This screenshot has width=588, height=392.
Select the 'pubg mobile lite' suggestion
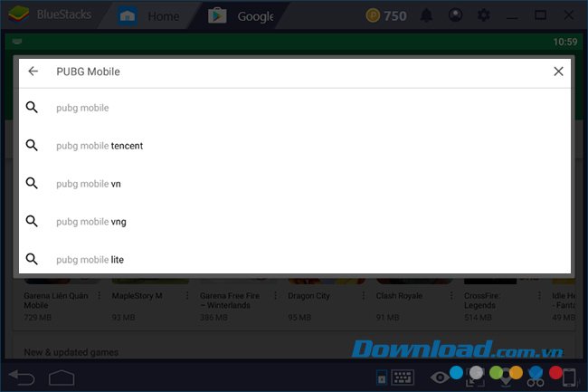tap(295, 259)
